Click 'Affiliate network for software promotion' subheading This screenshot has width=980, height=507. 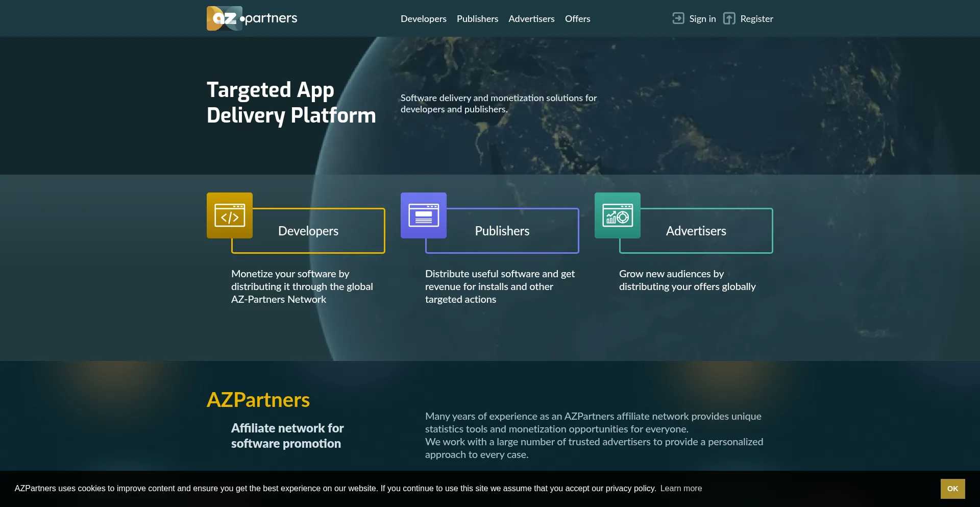[x=287, y=436]
